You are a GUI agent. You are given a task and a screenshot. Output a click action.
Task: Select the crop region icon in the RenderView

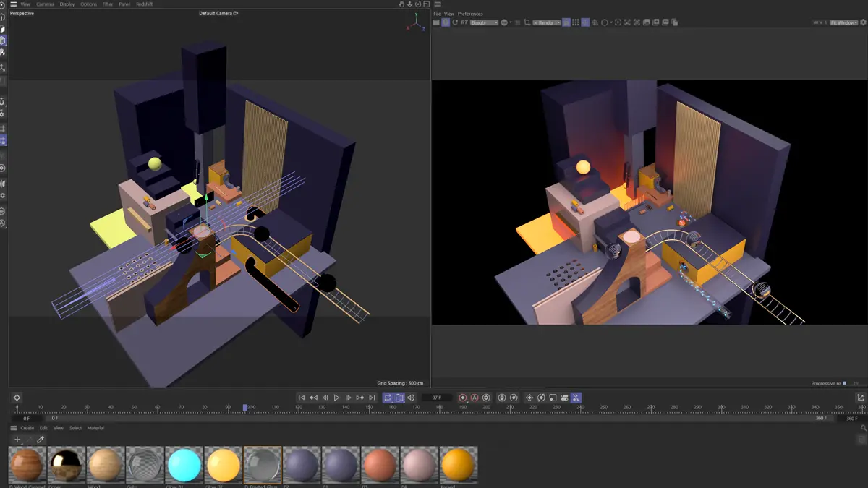527,22
